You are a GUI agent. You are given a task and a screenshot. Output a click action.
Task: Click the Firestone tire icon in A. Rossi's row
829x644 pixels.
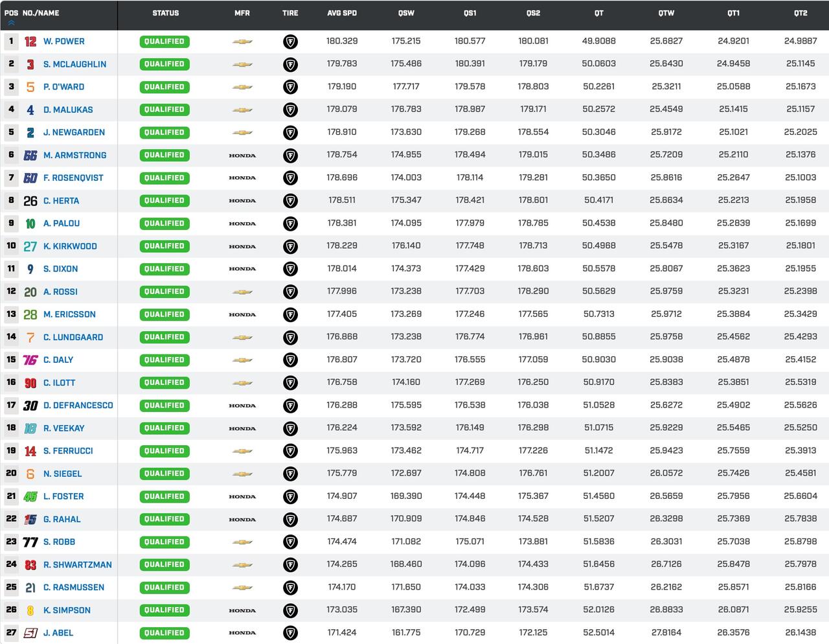pos(291,292)
